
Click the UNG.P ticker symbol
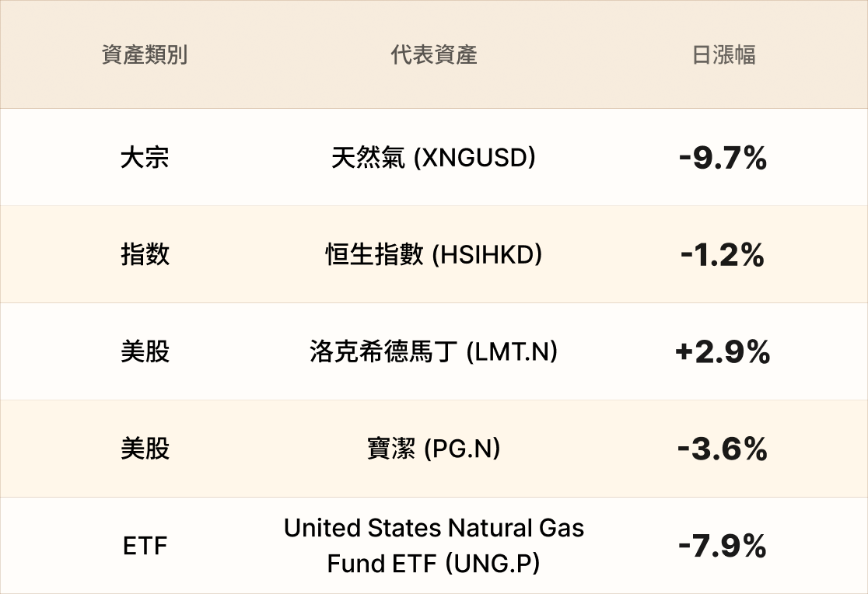(492, 564)
